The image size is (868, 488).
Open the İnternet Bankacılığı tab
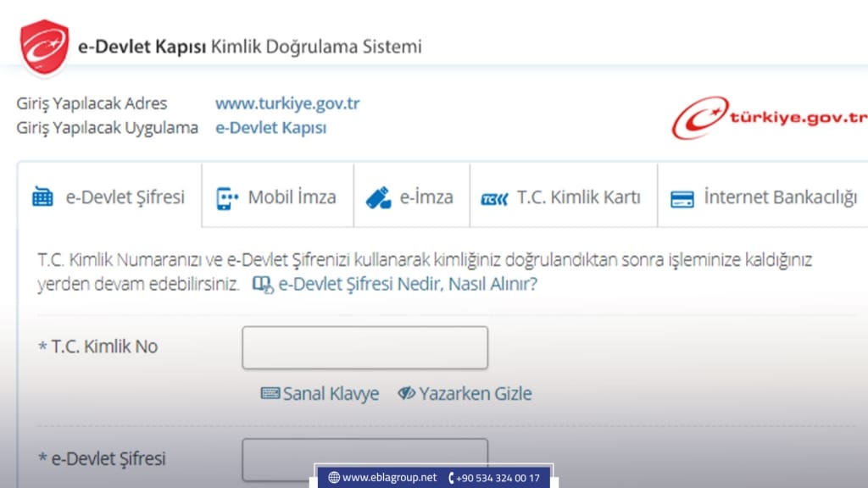tap(761, 196)
